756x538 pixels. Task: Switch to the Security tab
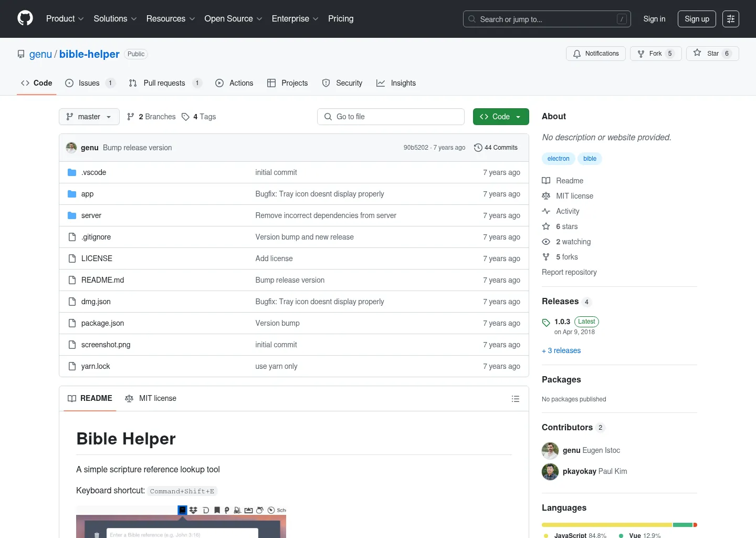click(x=342, y=83)
